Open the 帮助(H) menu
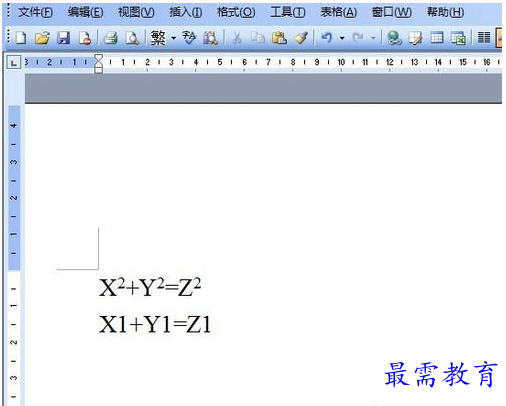506x406 pixels. click(x=445, y=13)
